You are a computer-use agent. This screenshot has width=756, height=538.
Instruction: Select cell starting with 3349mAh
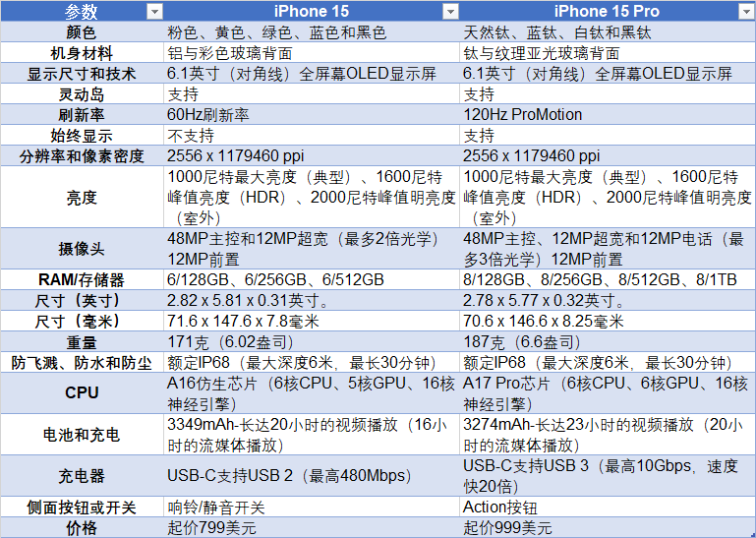[x=312, y=435]
